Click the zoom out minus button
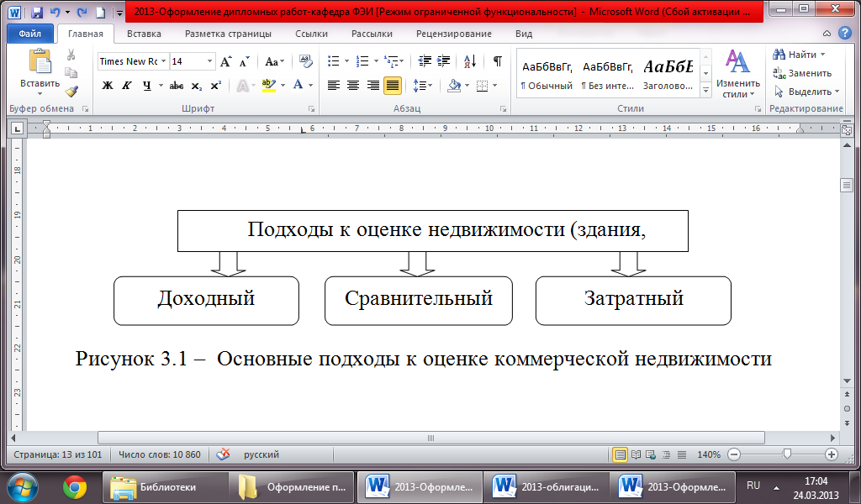This screenshot has height=504, width=861. tap(734, 454)
